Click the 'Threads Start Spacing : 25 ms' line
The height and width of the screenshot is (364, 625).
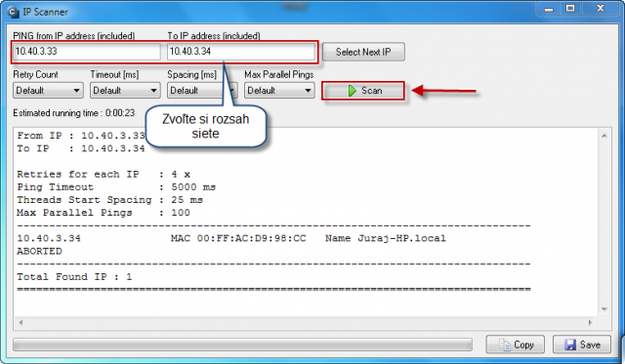[x=109, y=200]
